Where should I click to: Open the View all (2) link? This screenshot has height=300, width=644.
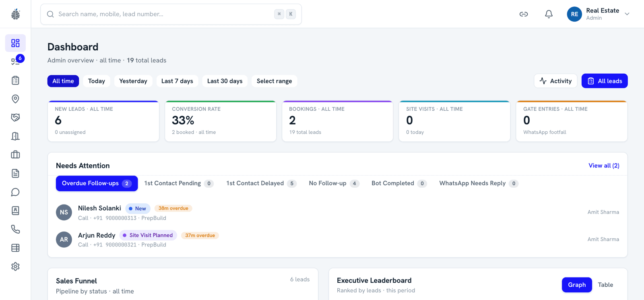coord(604,166)
